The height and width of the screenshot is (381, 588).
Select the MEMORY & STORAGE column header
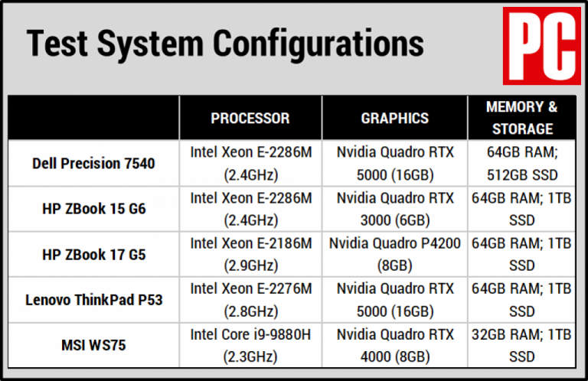[x=522, y=118]
